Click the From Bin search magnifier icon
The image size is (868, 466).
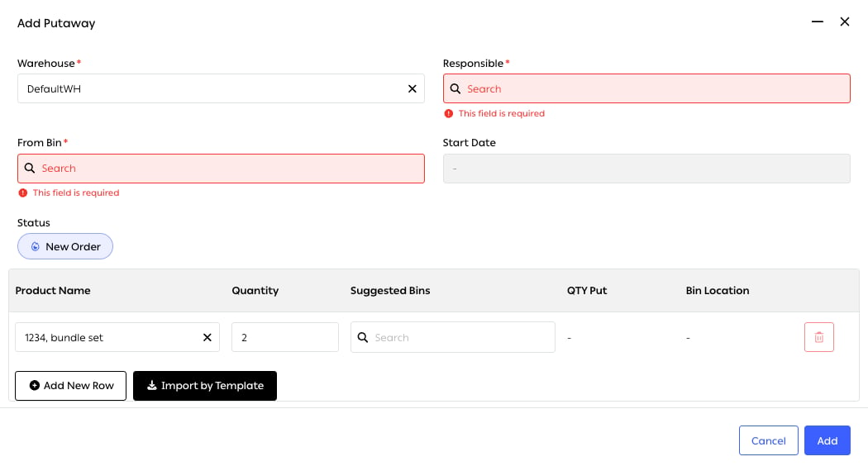tap(30, 169)
